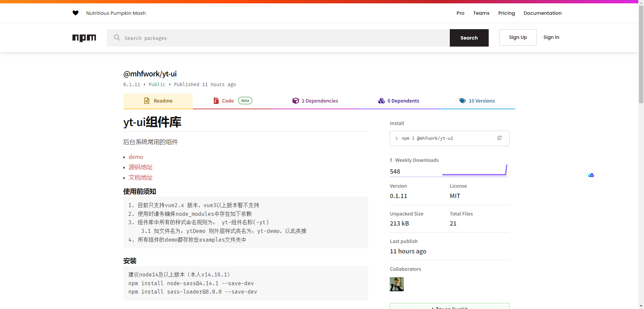Go to the Teams page
Image resolution: width=644 pixels, height=309 pixels.
point(481,13)
